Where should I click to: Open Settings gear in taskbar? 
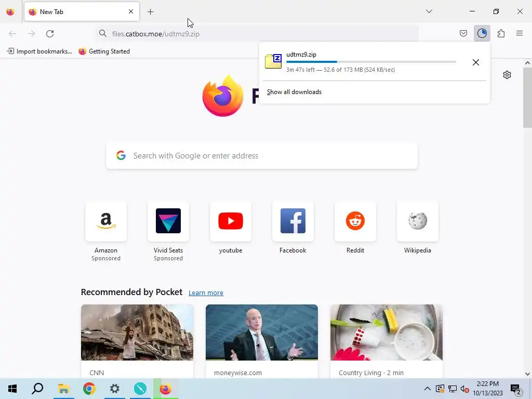pyautogui.click(x=115, y=389)
